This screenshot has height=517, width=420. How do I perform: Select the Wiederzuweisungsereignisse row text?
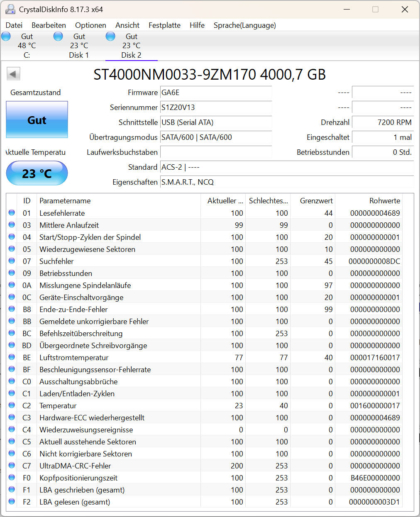coord(86,429)
